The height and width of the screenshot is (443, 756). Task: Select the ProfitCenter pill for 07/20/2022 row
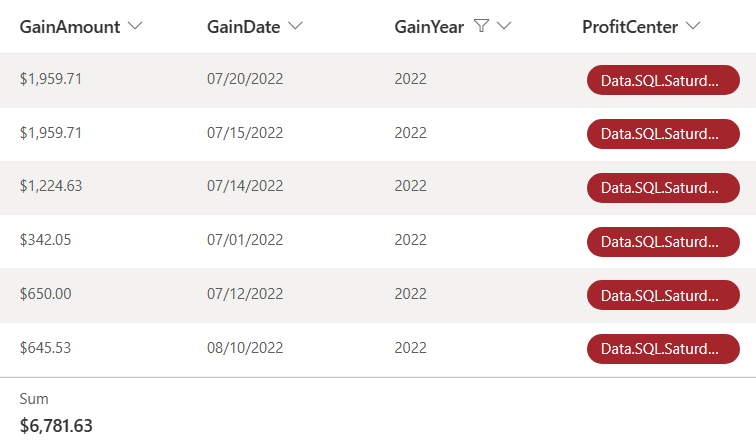(662, 79)
